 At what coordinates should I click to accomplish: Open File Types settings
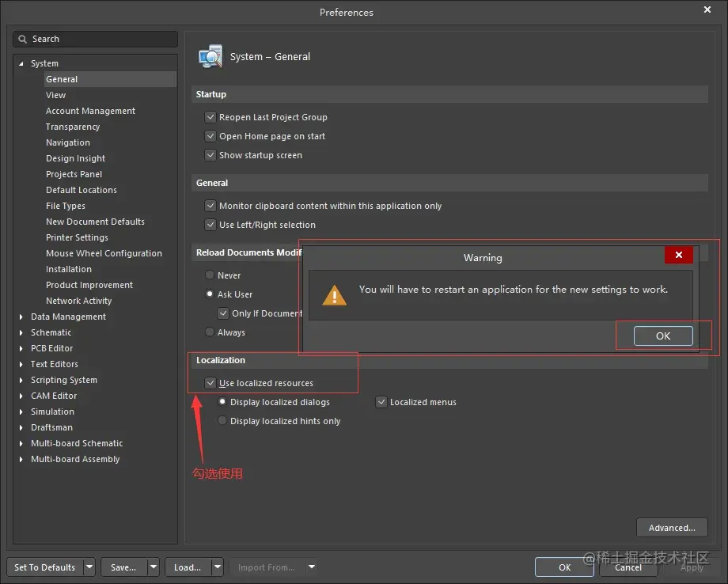[66, 206]
